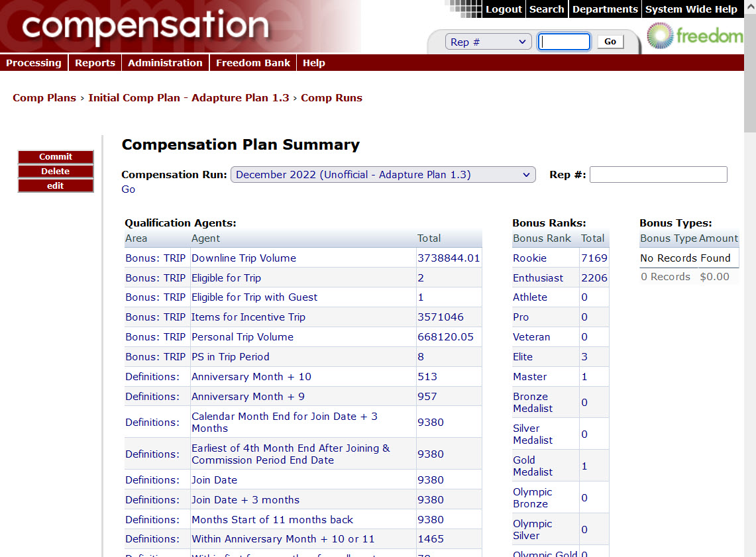The width and height of the screenshot is (756, 557).
Task: Click the Logout link
Action: click(504, 9)
